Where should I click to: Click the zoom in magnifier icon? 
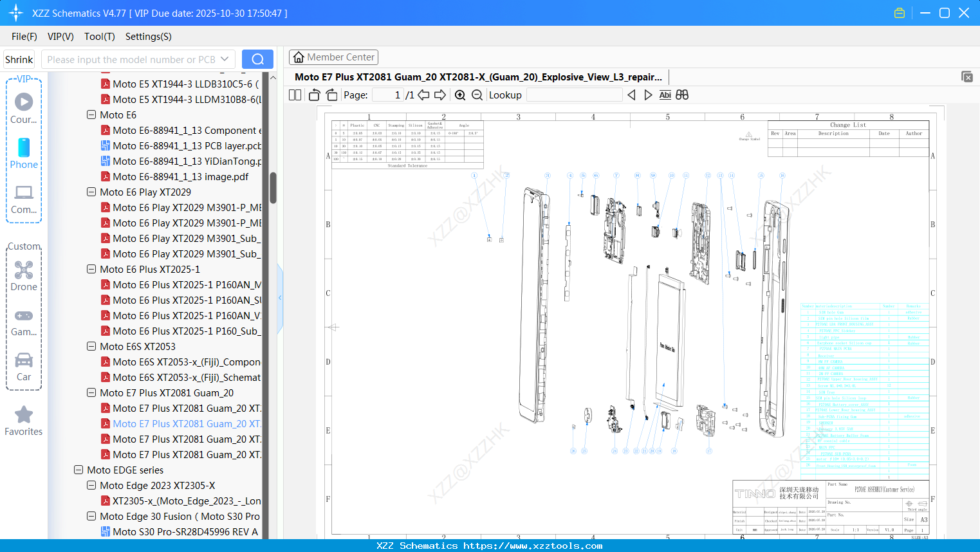pyautogui.click(x=460, y=95)
